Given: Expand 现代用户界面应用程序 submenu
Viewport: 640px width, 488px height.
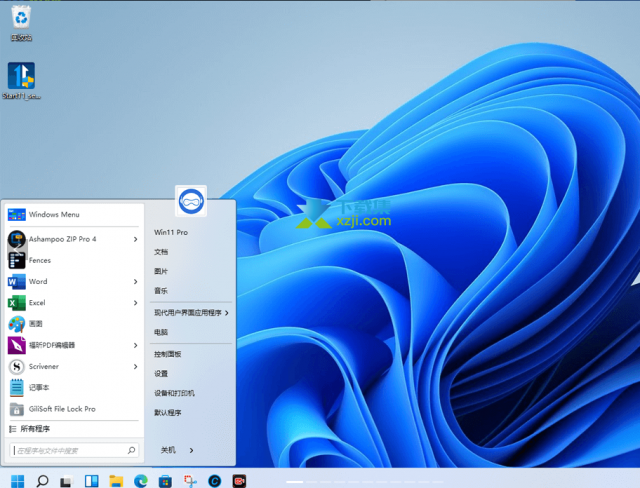Looking at the screenshot, I should pyautogui.click(x=191, y=313).
